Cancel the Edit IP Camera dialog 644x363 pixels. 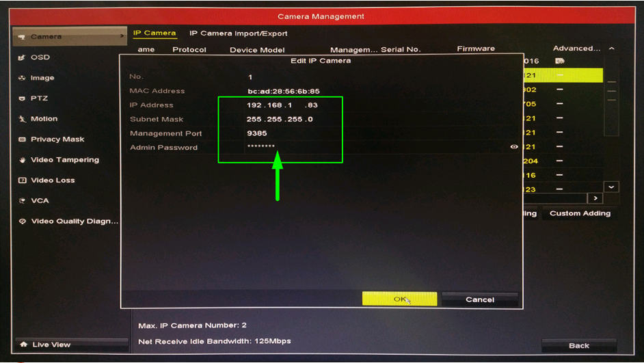[479, 299]
